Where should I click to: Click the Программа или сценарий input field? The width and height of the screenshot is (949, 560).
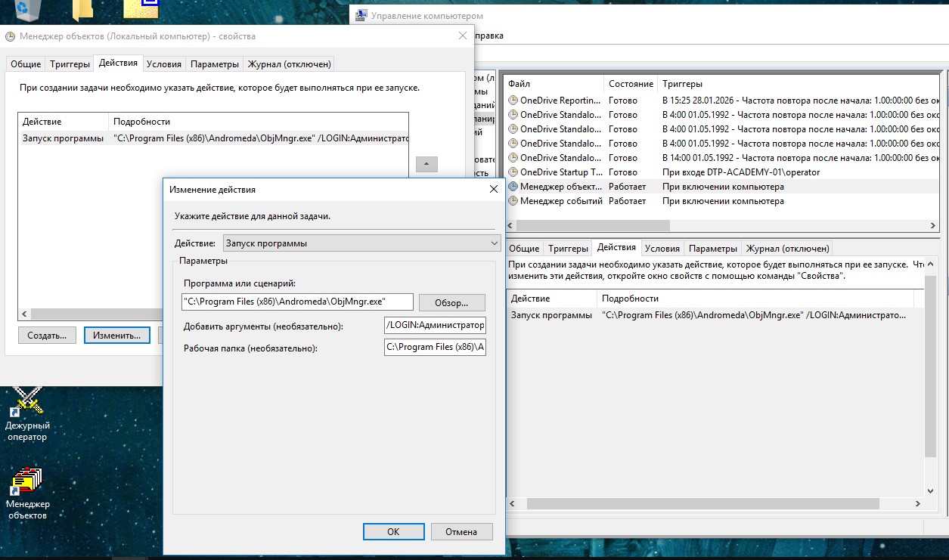(x=298, y=302)
